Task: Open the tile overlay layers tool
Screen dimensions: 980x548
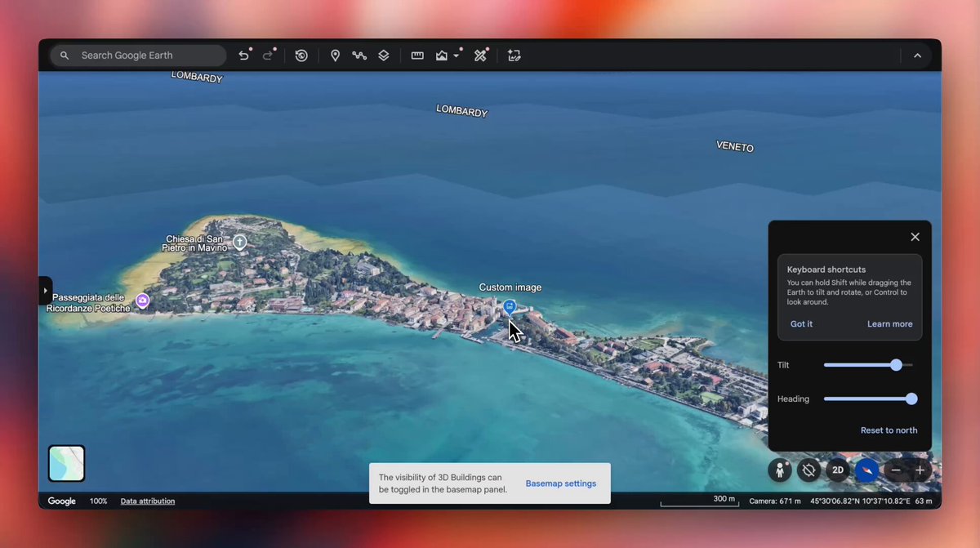Action: pos(384,56)
